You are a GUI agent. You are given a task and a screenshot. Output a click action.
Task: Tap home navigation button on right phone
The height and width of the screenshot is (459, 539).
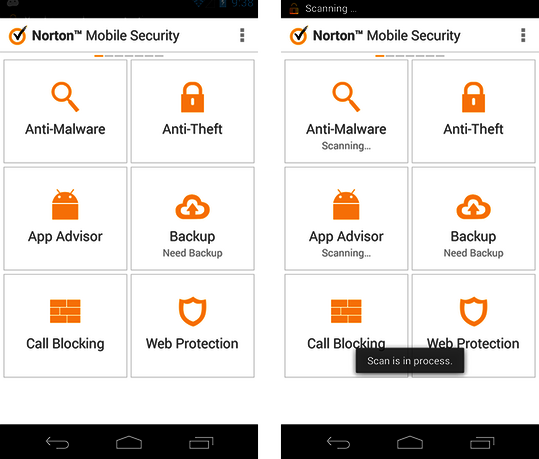coord(410,442)
